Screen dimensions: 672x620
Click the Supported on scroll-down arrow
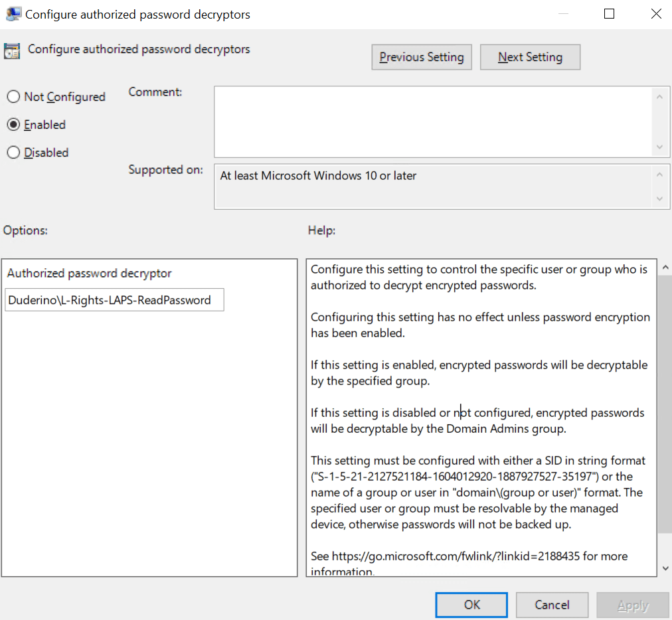[659, 198]
